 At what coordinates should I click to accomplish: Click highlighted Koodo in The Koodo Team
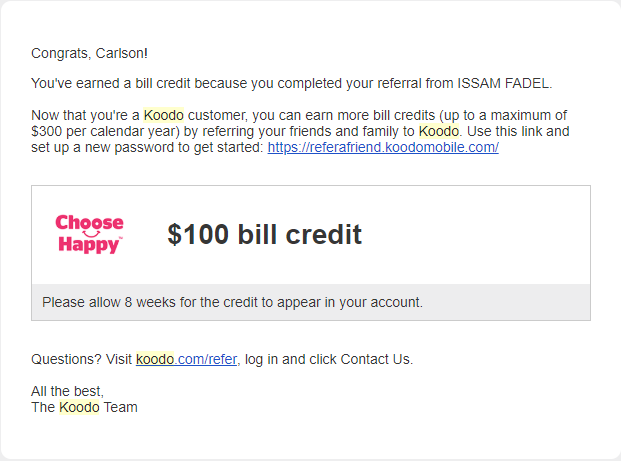pos(79,407)
